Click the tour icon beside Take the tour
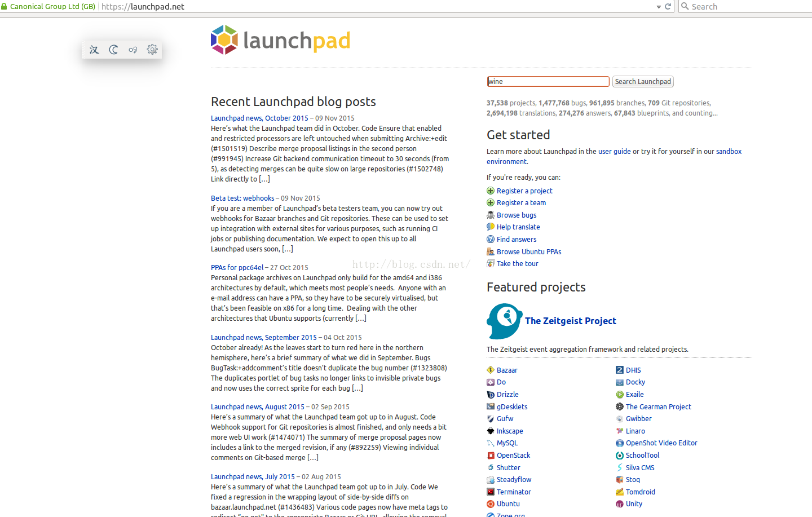812x517 pixels. point(491,263)
